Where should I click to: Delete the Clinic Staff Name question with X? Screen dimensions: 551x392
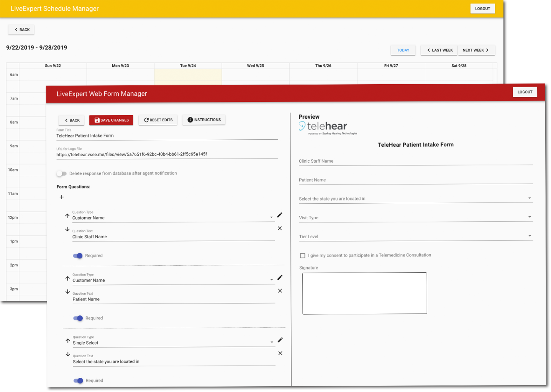[x=280, y=229]
